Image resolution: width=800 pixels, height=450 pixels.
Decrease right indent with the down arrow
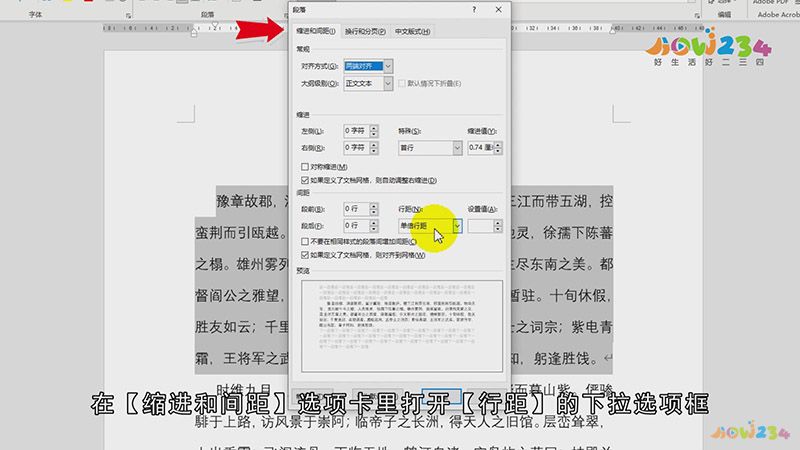pos(374,151)
